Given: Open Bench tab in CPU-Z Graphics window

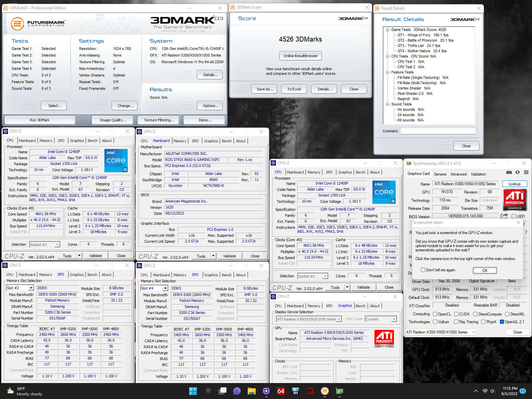Looking at the screenshot, I should tap(360, 306).
